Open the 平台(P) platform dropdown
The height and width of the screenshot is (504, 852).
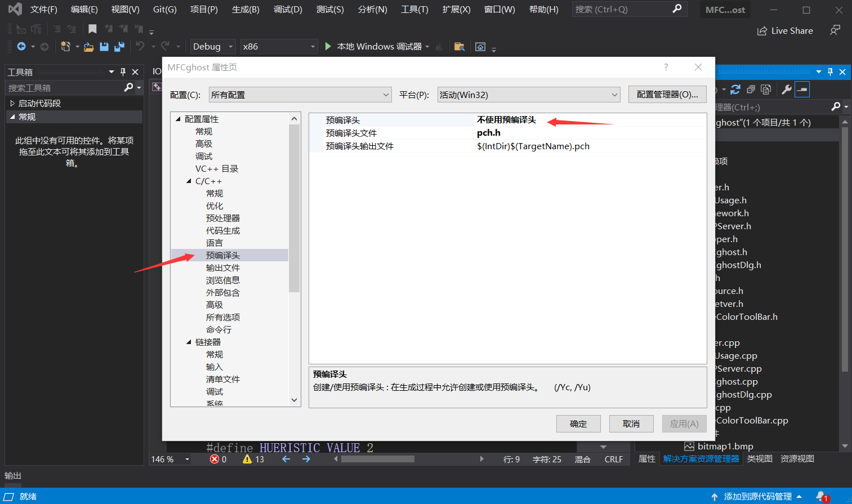[529, 95]
